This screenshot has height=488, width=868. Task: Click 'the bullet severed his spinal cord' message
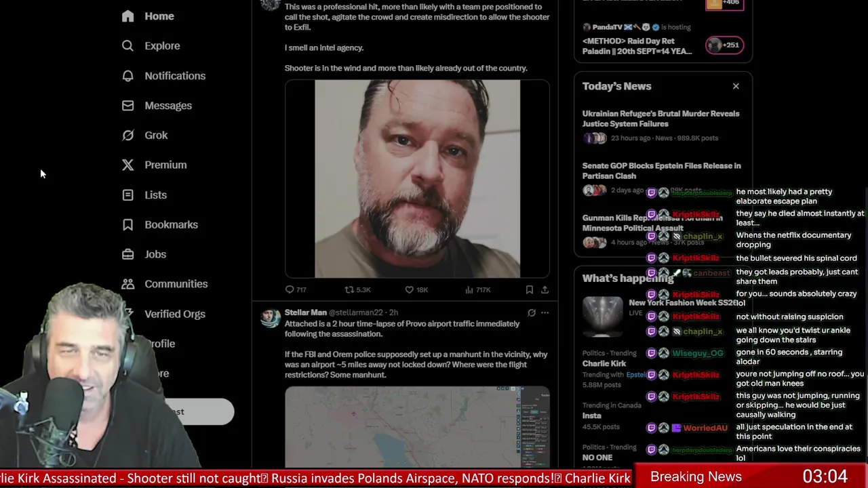(796, 258)
